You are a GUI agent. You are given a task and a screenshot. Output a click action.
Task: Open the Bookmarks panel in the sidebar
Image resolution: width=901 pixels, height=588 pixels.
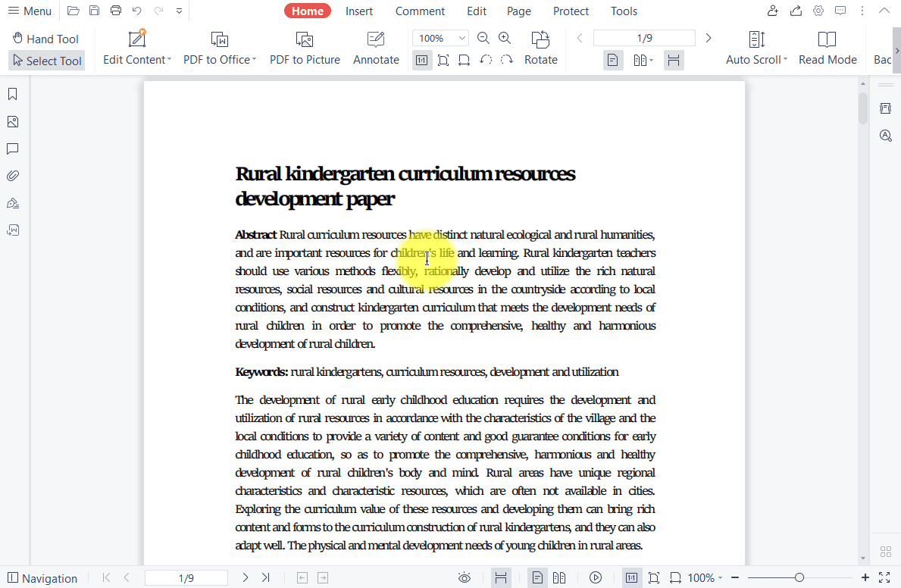[x=12, y=94]
